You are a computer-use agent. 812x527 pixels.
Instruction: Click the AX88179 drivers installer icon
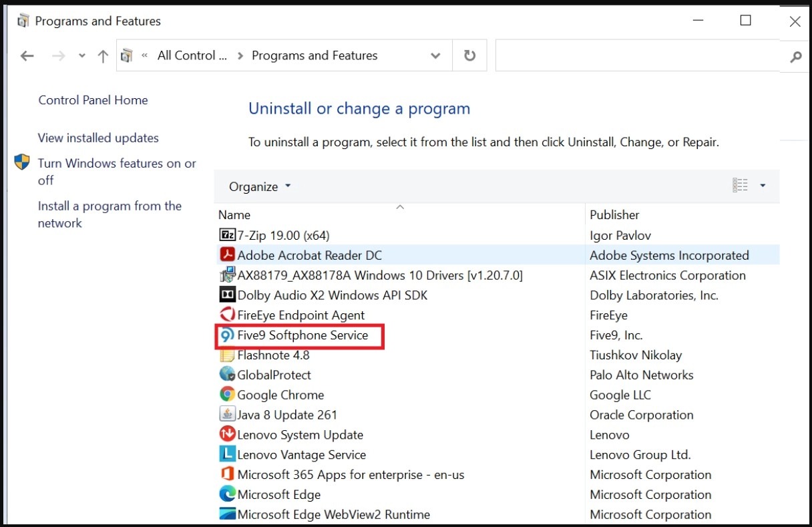(227, 275)
